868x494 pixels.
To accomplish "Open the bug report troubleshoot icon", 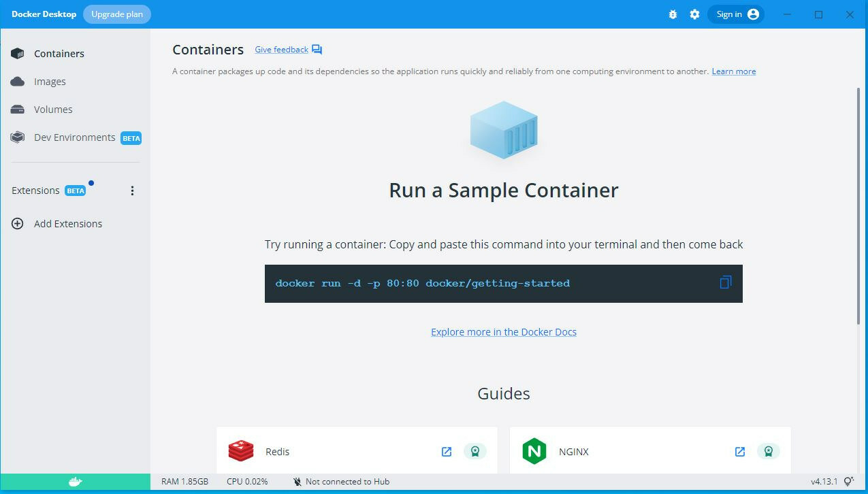I will pyautogui.click(x=673, y=14).
